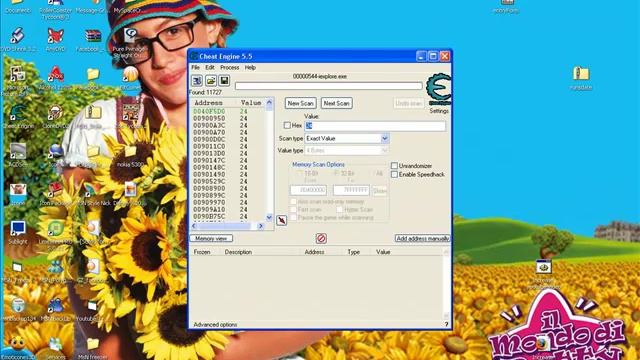Toggle the Hyper Scan checkbox
The height and width of the screenshot is (360, 640).
tap(340, 209)
